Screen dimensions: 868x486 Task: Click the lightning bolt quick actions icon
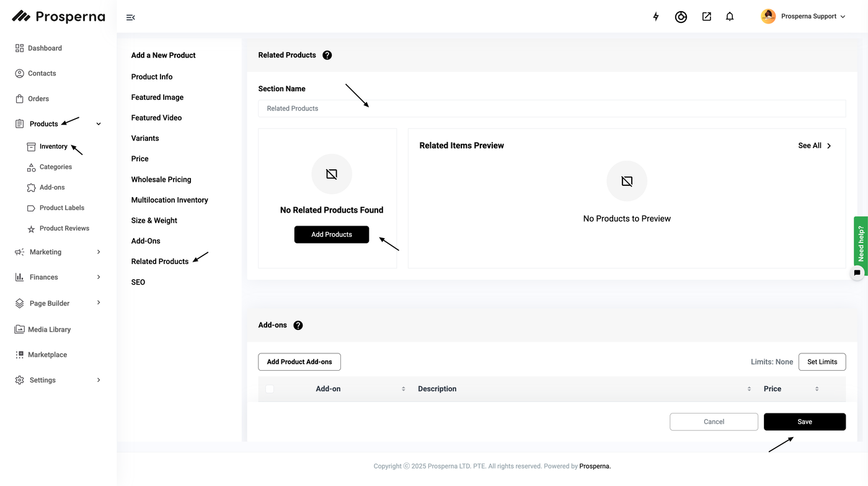pos(656,17)
